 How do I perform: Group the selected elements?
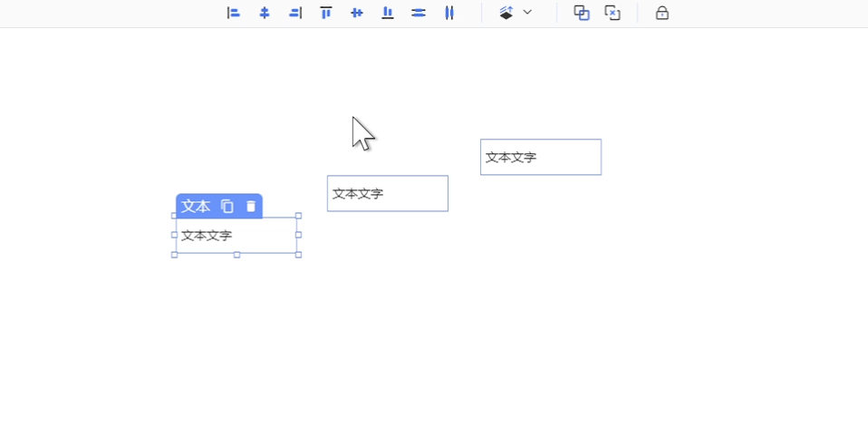coord(582,13)
